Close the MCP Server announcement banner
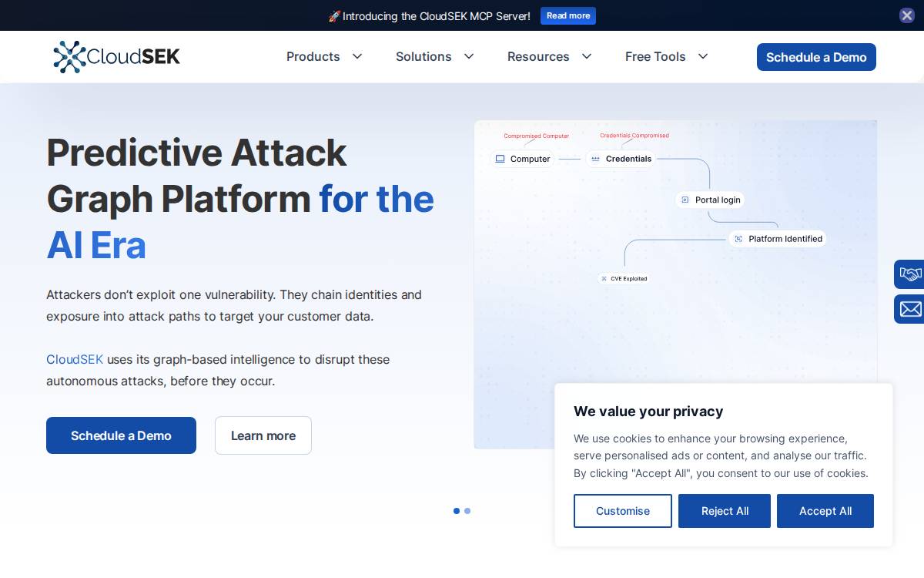Viewport: 924px width, 578px height. coord(907,15)
